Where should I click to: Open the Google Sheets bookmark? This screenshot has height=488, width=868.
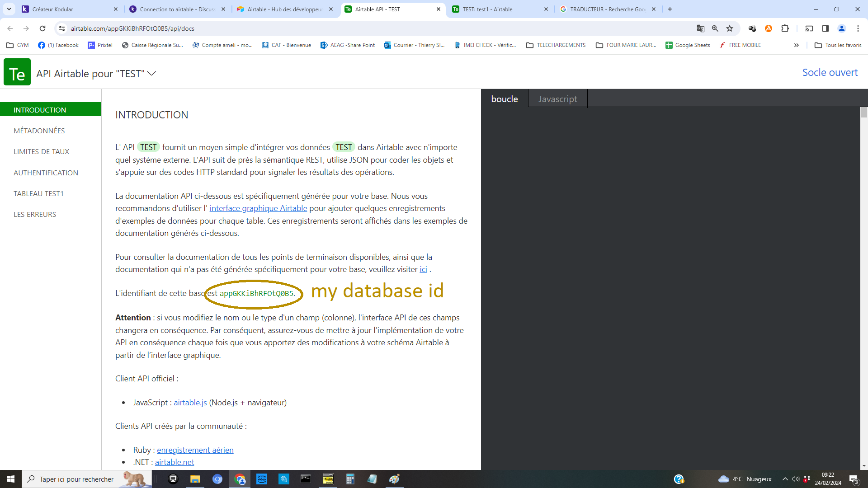point(687,45)
